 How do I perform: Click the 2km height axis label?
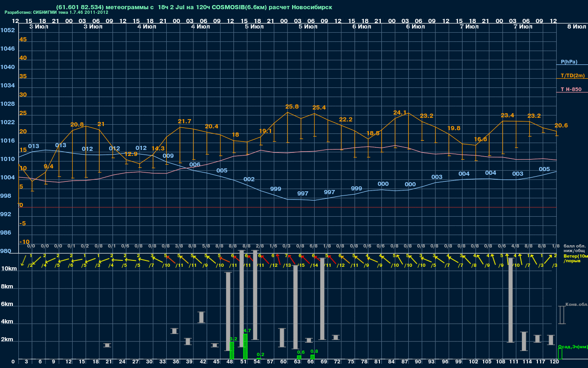click(6, 340)
